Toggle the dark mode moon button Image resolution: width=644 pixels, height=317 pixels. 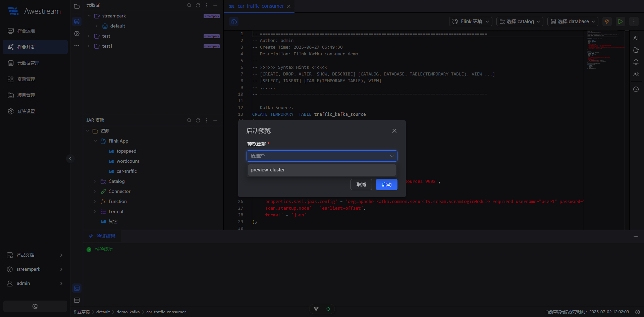[35, 306]
